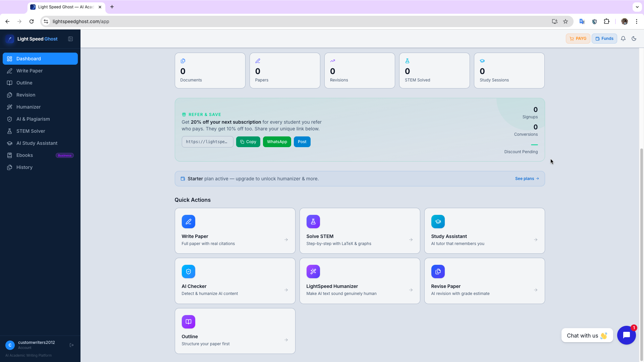The height and width of the screenshot is (362, 644).
Task: Click the STEM Solved stat card
Action: [x=434, y=71]
